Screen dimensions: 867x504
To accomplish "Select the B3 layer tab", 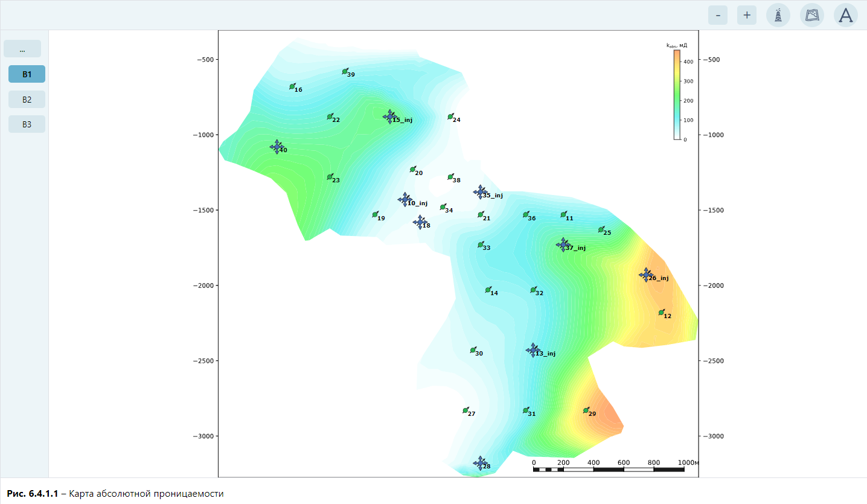I will coord(27,124).
